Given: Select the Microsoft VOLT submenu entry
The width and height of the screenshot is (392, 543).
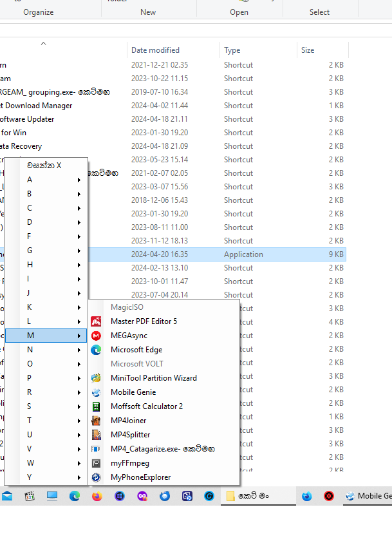Looking at the screenshot, I should [x=163, y=364].
